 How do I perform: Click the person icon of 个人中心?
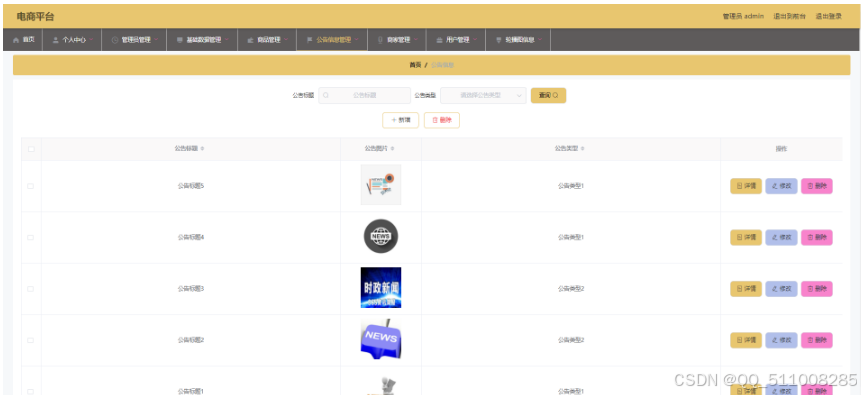(55, 40)
